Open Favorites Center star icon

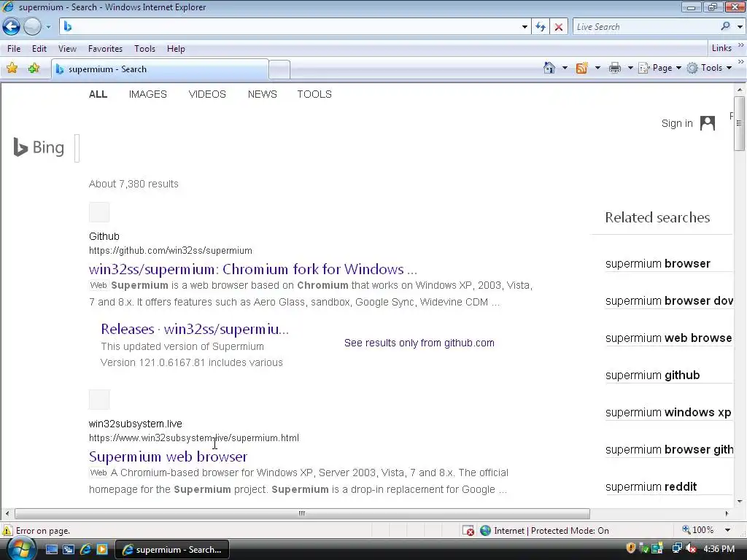pos(12,69)
